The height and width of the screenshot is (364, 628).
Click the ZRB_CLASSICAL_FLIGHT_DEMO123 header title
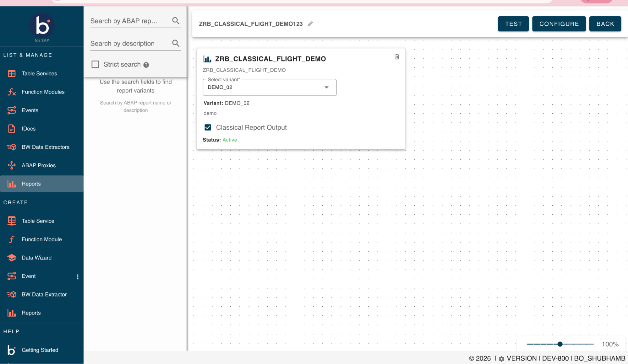click(x=251, y=24)
